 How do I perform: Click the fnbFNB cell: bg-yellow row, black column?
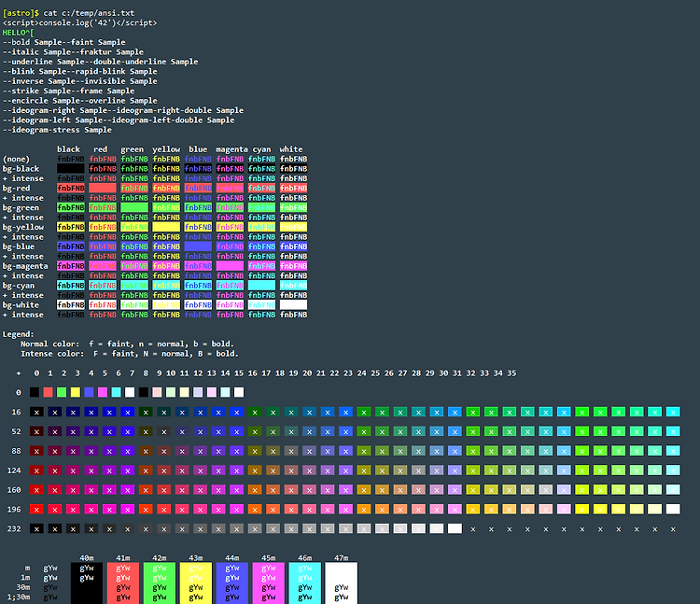pyautogui.click(x=71, y=227)
